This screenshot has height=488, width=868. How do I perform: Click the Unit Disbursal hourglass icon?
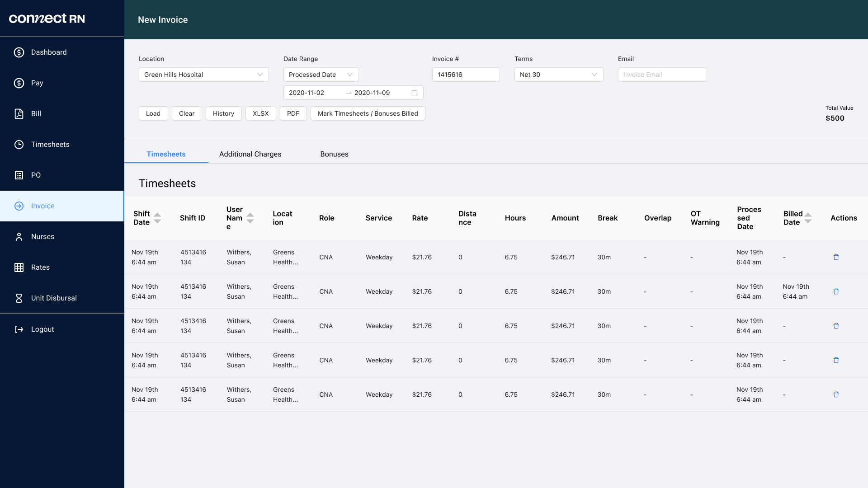[19, 298]
